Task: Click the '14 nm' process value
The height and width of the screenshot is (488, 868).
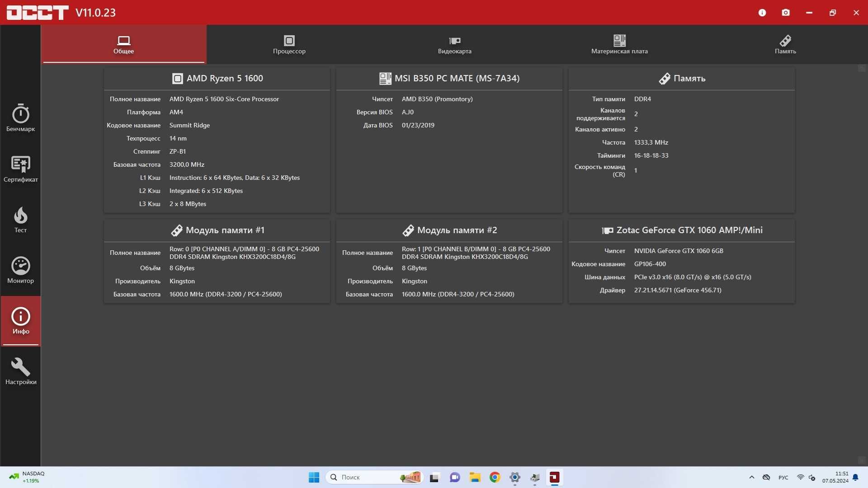Action: coord(178,138)
